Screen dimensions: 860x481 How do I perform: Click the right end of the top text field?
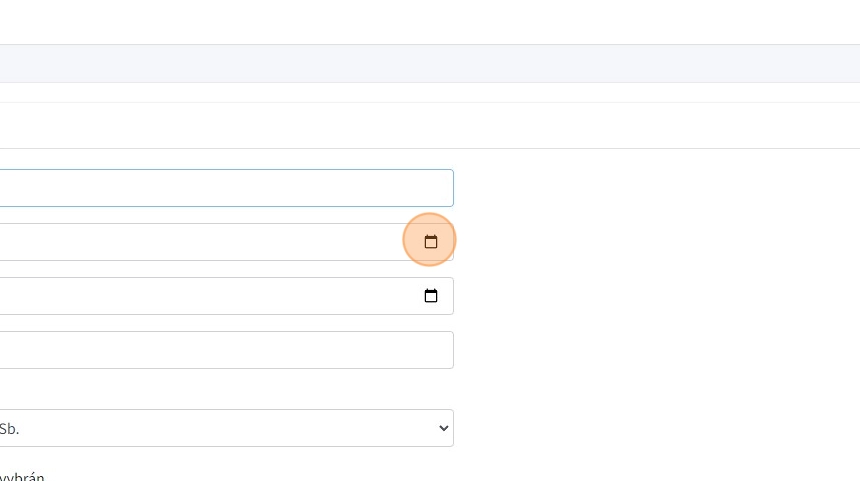point(440,188)
